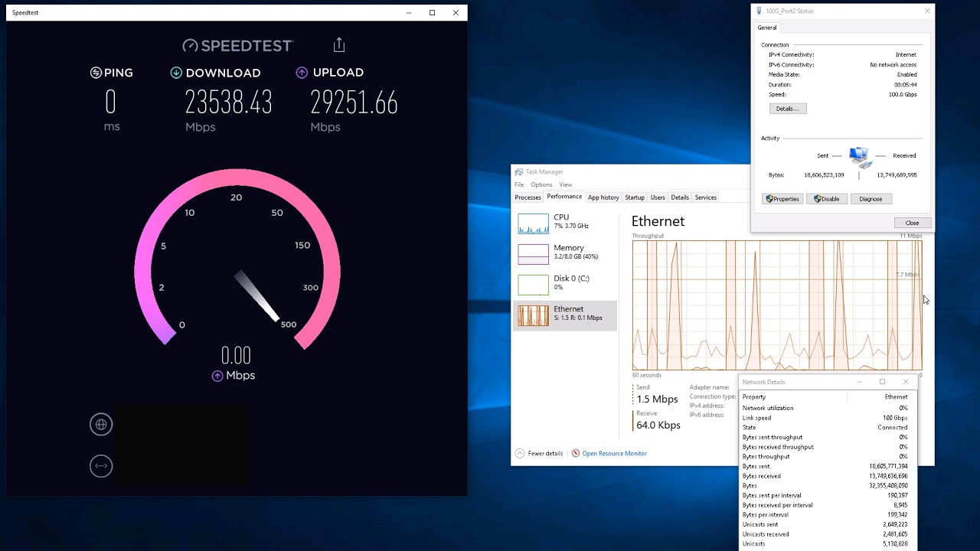Click the upload result 29251.66

pyautogui.click(x=354, y=103)
